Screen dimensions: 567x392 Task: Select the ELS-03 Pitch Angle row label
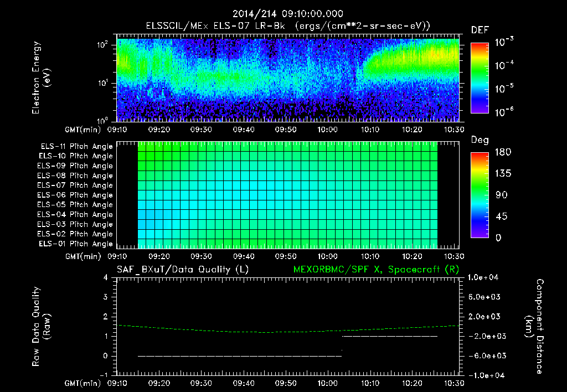pyautogui.click(x=75, y=225)
